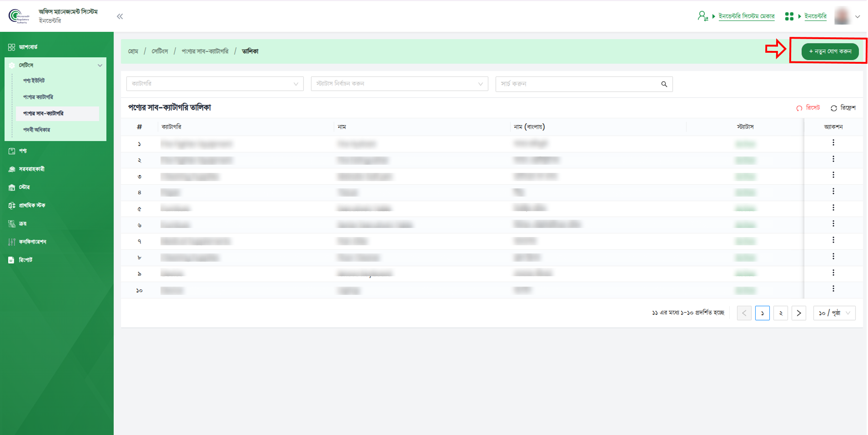868x435 pixels.
Task: Click স্ট্যাটাস column header
Action: point(745,127)
